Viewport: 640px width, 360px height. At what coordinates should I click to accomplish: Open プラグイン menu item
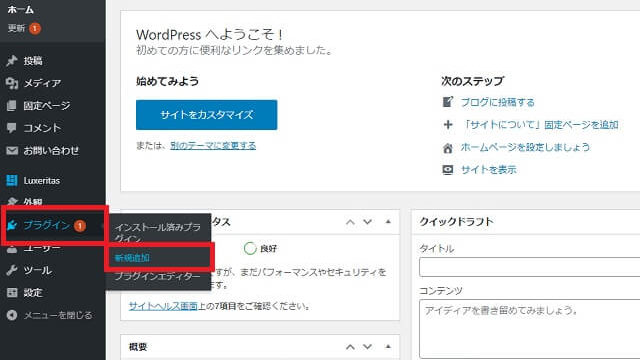[x=47, y=225]
